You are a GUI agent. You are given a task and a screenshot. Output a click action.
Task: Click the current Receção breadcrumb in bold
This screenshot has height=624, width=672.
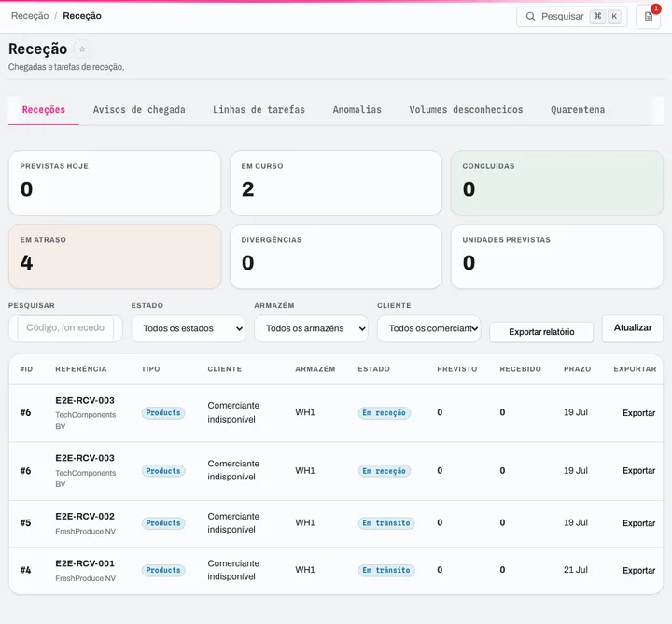(x=82, y=16)
